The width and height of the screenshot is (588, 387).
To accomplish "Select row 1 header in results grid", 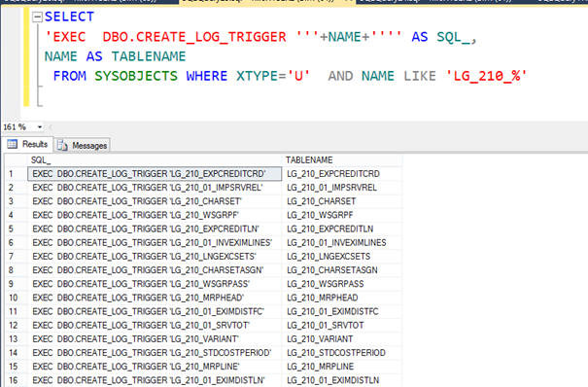I will point(17,174).
